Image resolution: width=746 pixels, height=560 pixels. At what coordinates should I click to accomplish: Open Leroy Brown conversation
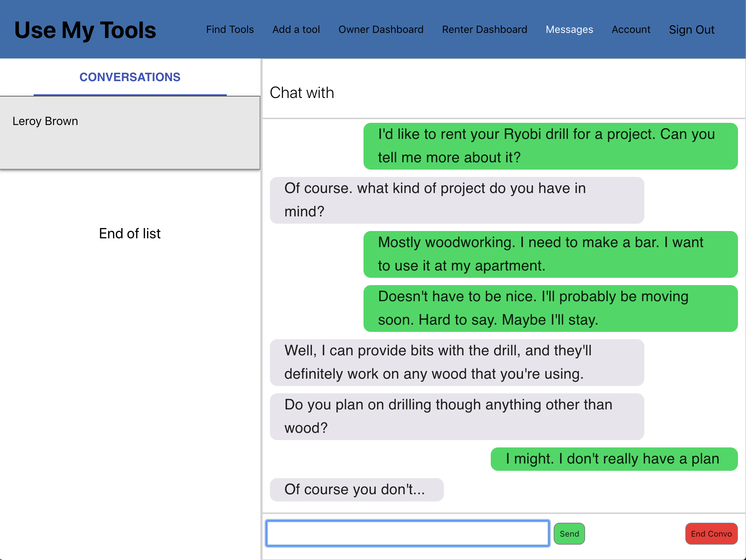130,132
